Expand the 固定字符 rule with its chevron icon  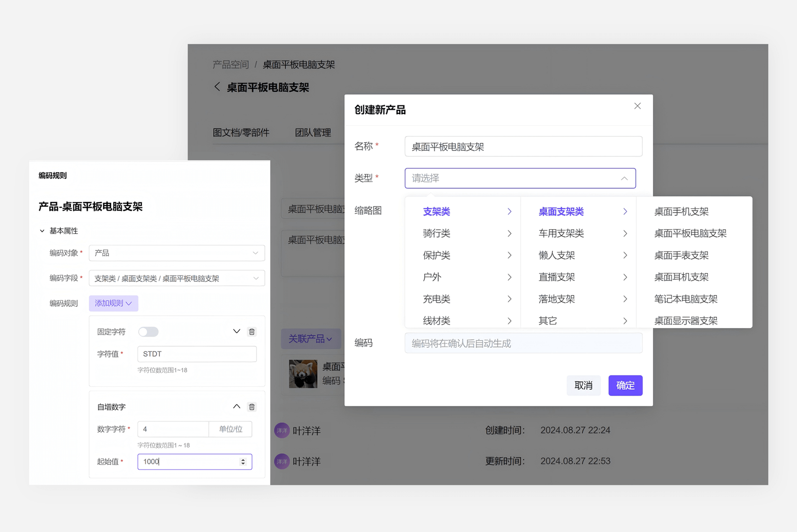point(236,331)
